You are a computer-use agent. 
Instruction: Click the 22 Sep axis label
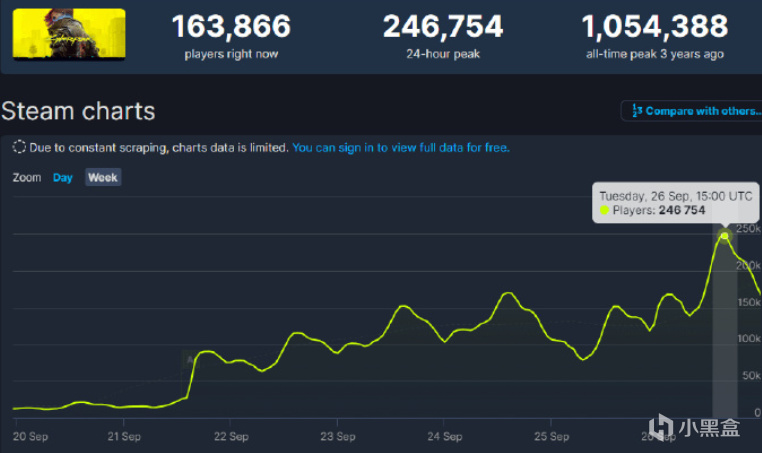click(x=231, y=436)
